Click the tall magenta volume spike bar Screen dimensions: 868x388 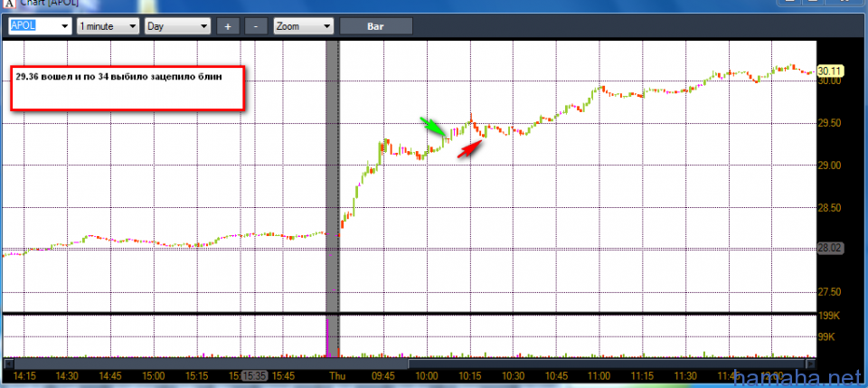tap(327, 337)
